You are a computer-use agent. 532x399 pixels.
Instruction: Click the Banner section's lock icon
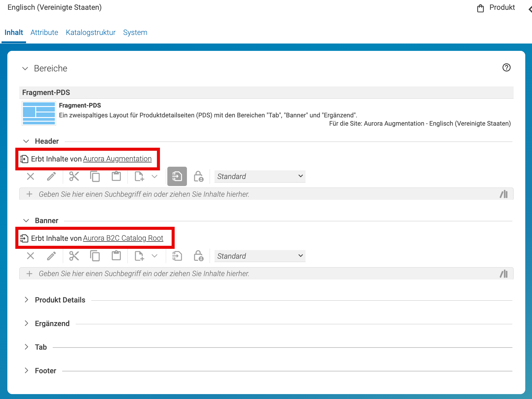[199, 256]
